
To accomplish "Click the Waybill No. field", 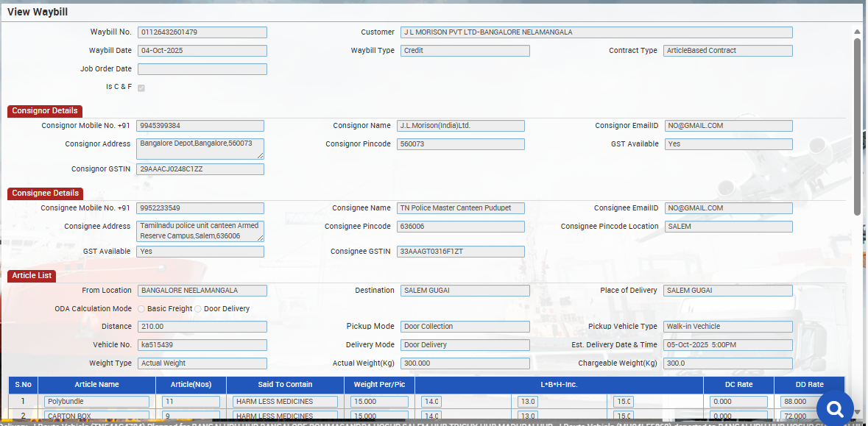I will pyautogui.click(x=202, y=32).
